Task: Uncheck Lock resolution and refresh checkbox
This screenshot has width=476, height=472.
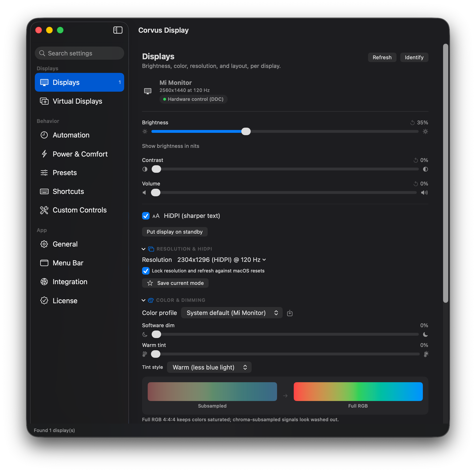Action: (x=146, y=271)
